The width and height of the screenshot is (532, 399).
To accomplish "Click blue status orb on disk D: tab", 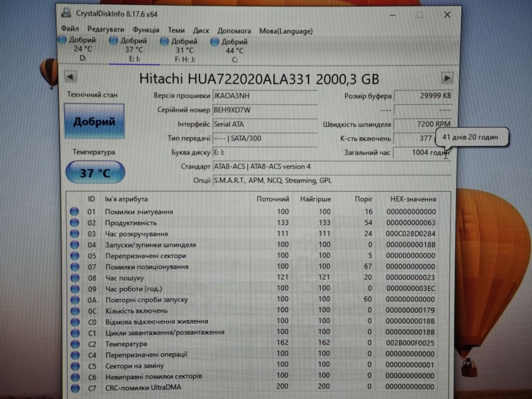I will [x=62, y=39].
